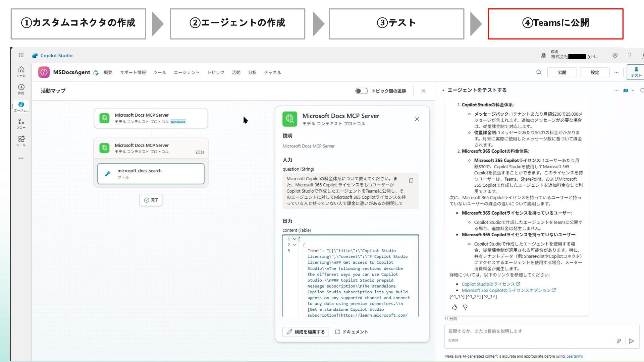644x362 pixels.
Task: Click the activity map icon in test panel
Action: pos(626,90)
